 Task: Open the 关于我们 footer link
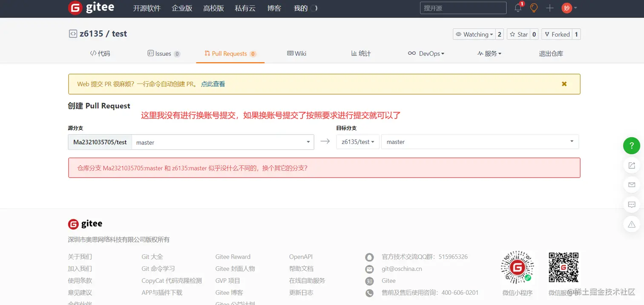pos(80,257)
